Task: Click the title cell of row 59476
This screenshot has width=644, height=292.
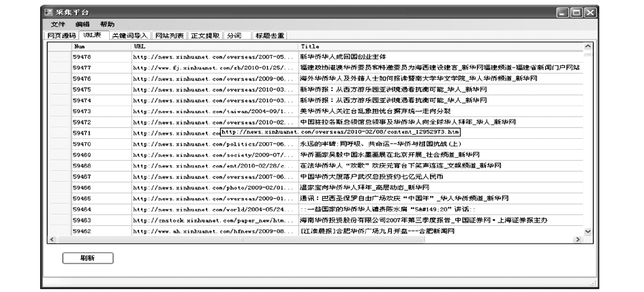Action: (441, 78)
